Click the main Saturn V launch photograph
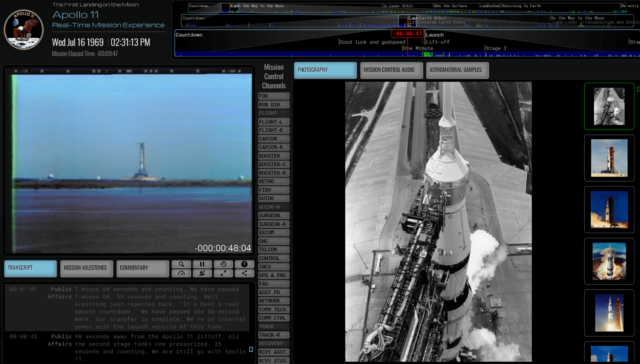 coord(438,222)
